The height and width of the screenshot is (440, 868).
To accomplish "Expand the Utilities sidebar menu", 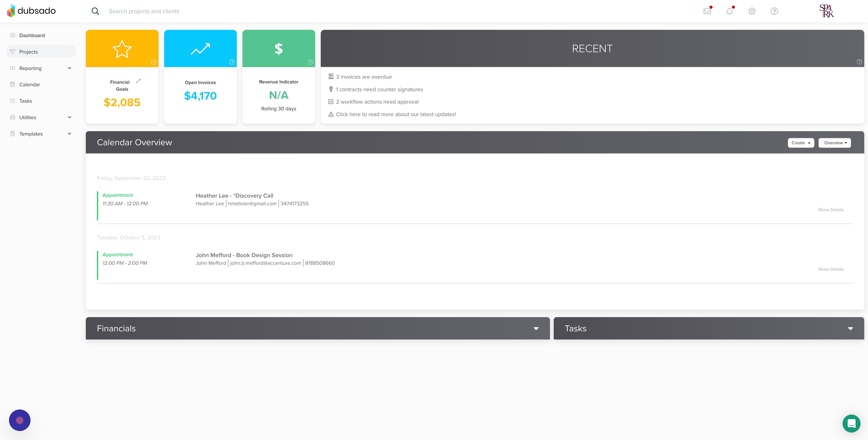I will (x=69, y=117).
